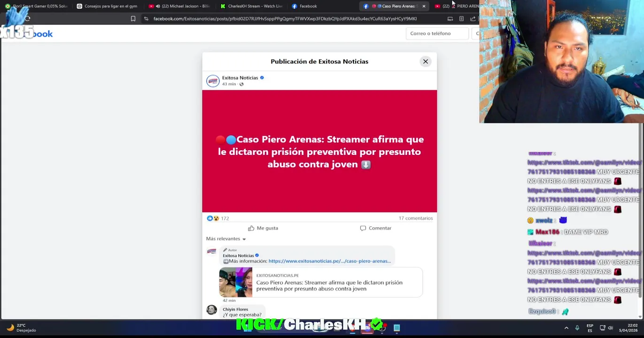Close the Caso Piero Arenas browser tab
This screenshot has width=644, height=338.
point(424,6)
